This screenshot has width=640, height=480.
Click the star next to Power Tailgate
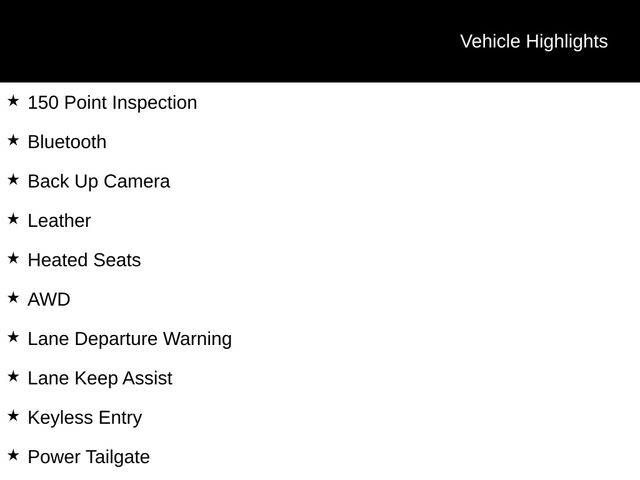13,455
